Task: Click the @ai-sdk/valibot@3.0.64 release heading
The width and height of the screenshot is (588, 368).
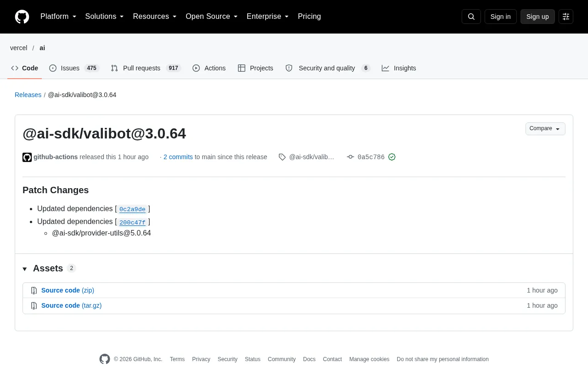Action: (x=104, y=133)
